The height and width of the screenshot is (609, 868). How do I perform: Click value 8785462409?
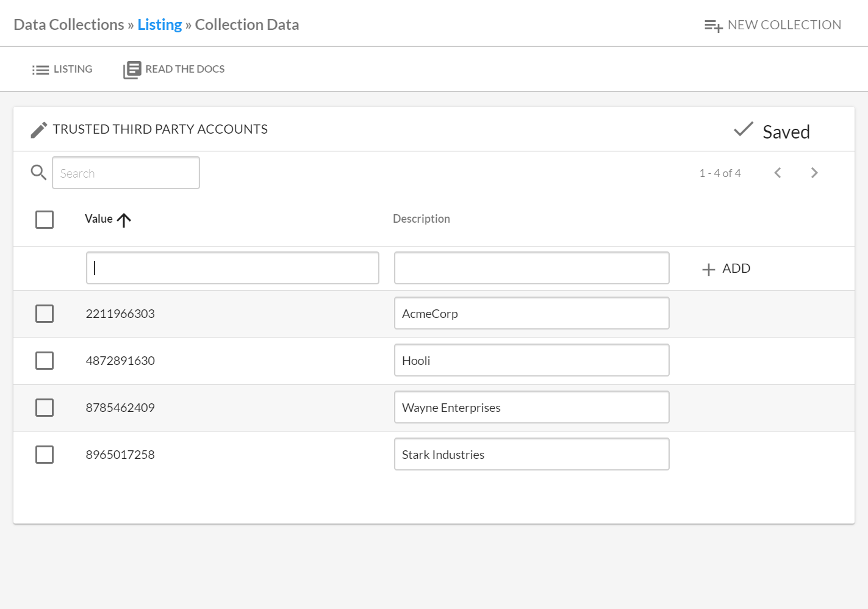point(120,408)
